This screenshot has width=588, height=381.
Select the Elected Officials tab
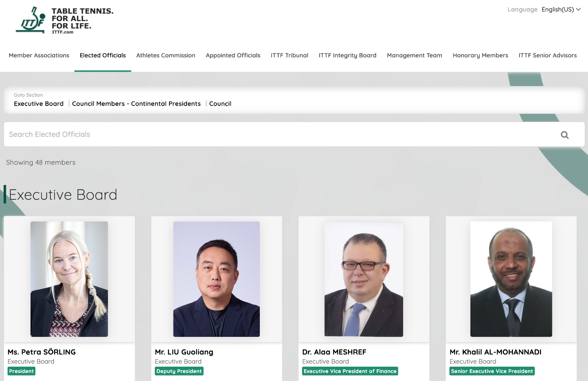(103, 55)
